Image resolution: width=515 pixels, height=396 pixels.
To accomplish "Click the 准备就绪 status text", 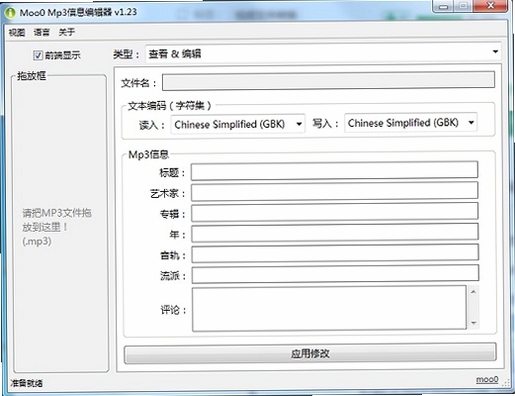I will click(x=26, y=383).
